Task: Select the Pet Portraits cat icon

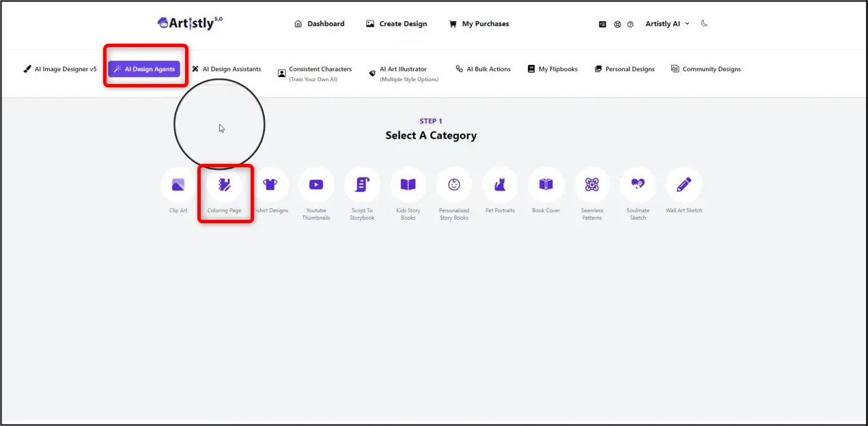Action: (500, 185)
